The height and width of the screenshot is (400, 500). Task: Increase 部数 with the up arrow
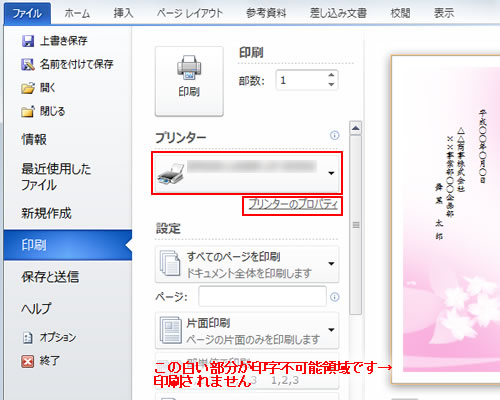(331, 75)
